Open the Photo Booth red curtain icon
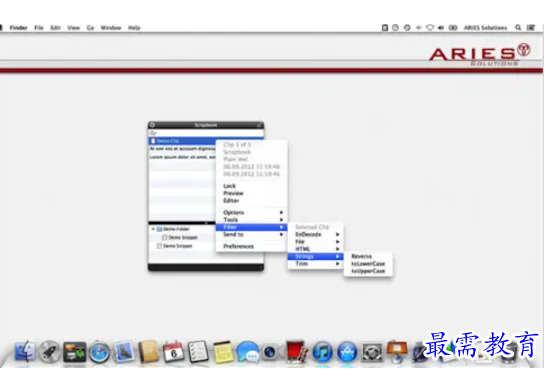 click(297, 351)
